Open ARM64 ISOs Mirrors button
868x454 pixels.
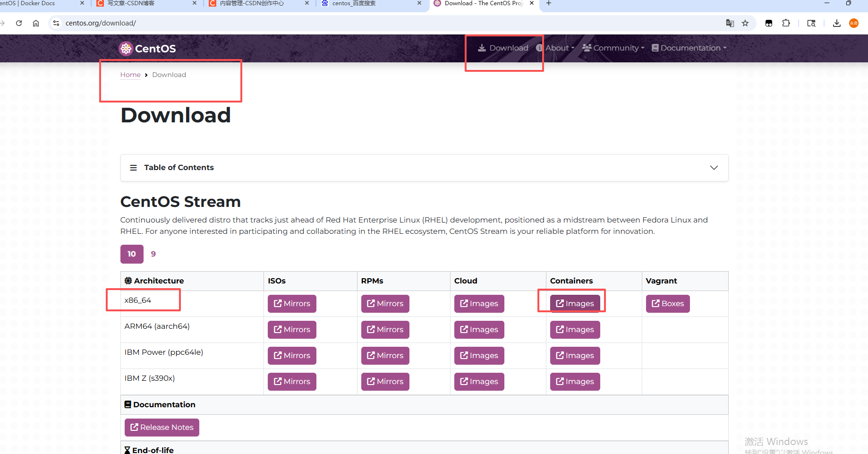(292, 330)
